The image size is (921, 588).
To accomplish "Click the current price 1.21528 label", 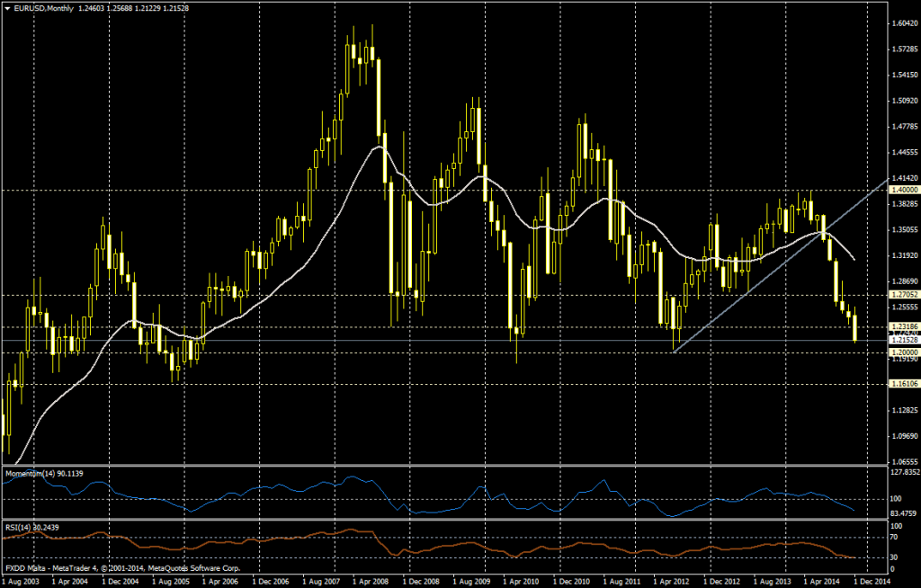I will point(900,340).
